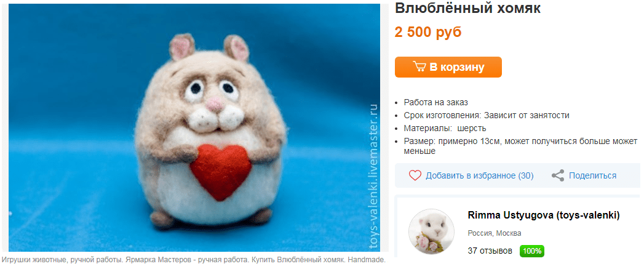Click the 'Работа на заказ' bullet
Screen dimensions: 644x269
tap(435, 102)
